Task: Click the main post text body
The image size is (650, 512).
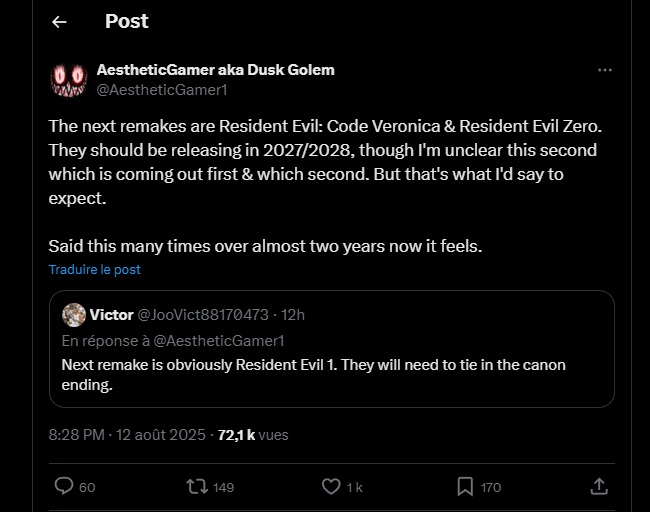Action: pyautogui.click(x=320, y=160)
